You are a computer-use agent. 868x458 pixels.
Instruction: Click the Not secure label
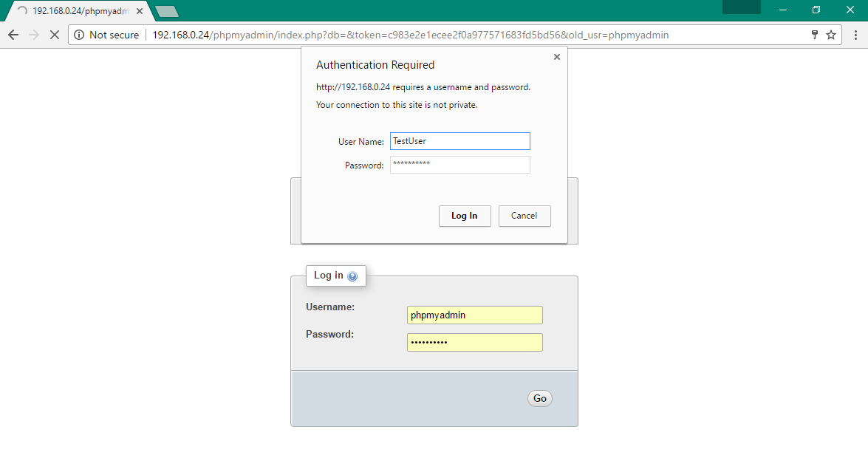pyautogui.click(x=115, y=34)
